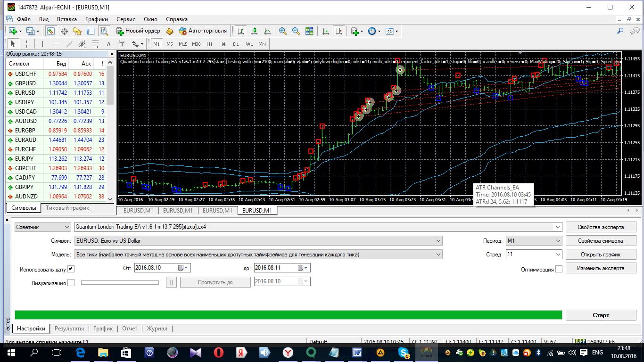Image resolution: width=644 pixels, height=362 pixels.
Task: Open the 'Период' M1 dropdown
Action: tap(534, 241)
